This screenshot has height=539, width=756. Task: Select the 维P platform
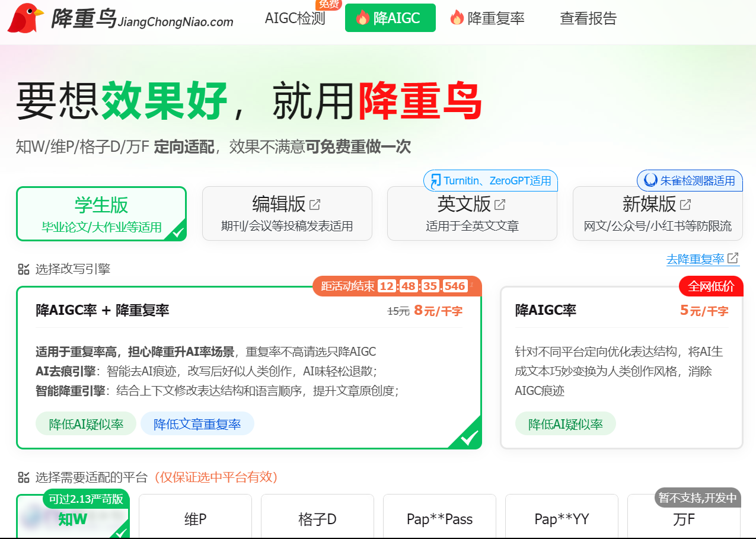(195, 517)
